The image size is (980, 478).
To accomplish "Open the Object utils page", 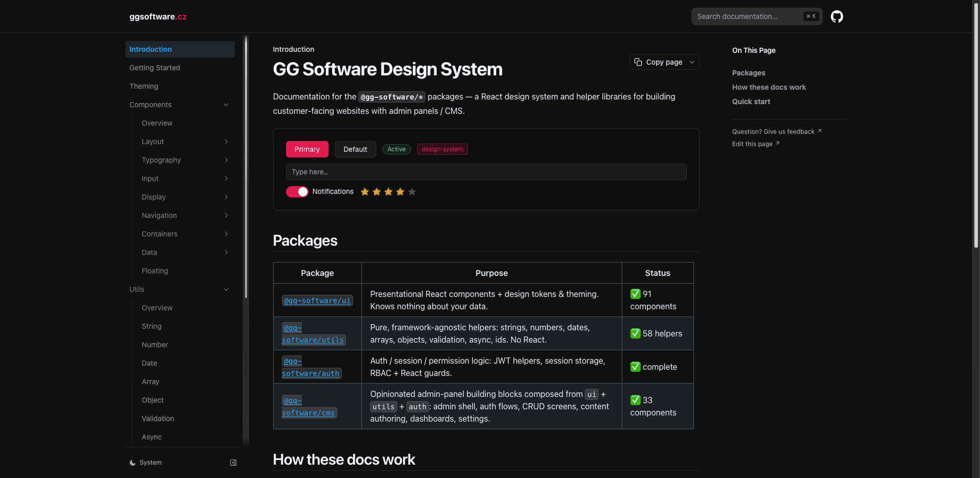I will coord(186,400).
